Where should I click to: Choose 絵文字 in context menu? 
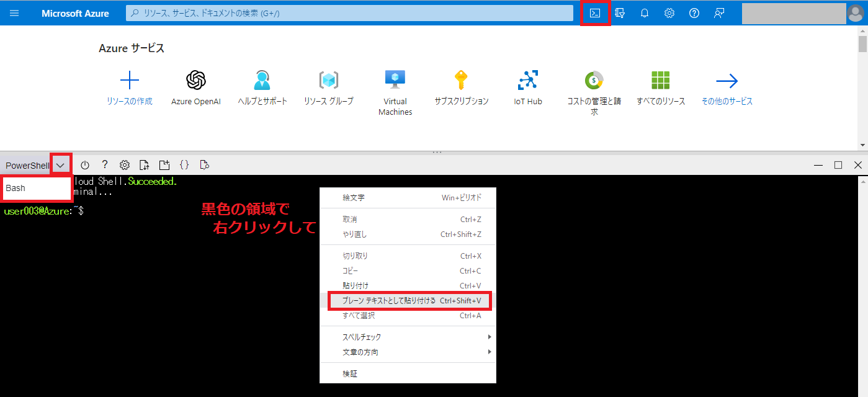click(408, 198)
